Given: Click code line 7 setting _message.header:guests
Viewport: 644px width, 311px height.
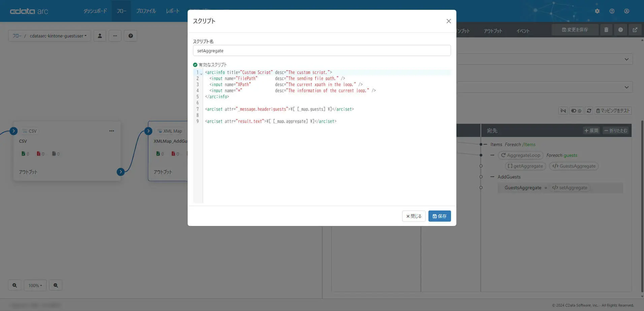Looking at the screenshot, I should pyautogui.click(x=280, y=109).
